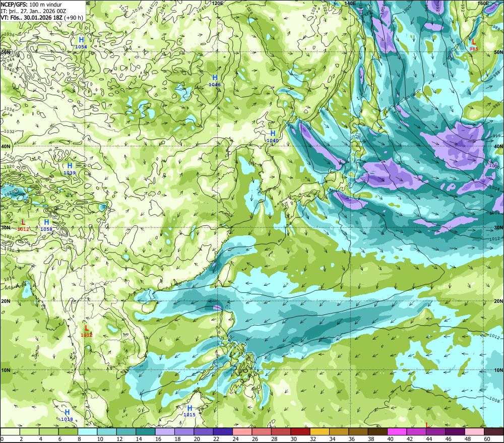
Task: Pick the aqua 10–12 legend swatch
Action: (107, 431)
